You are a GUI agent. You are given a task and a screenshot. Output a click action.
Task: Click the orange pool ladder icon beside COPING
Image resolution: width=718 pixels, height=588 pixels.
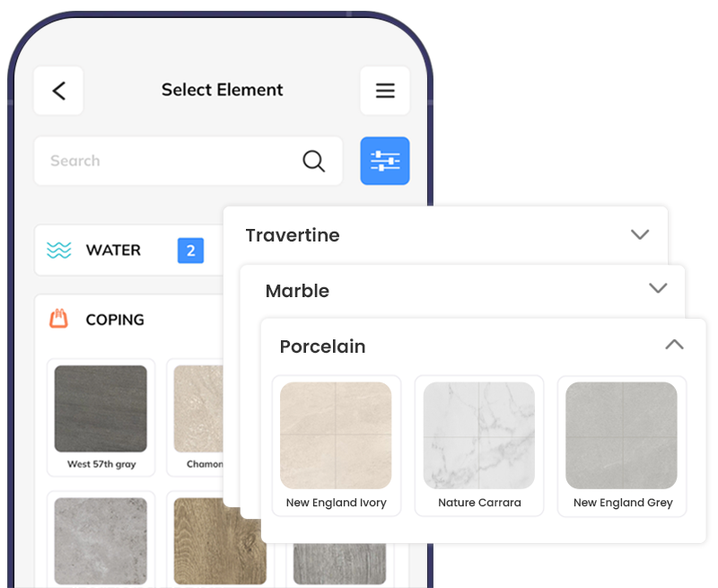(x=58, y=320)
